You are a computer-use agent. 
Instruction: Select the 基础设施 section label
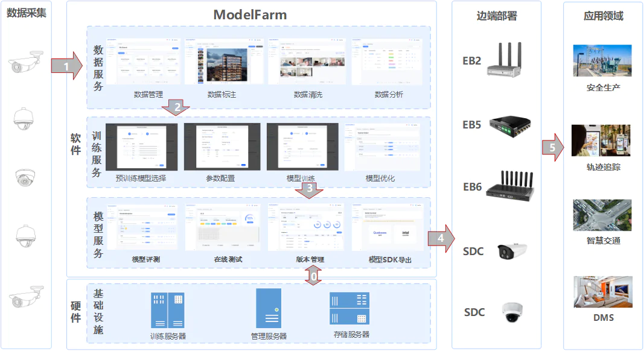(98, 312)
